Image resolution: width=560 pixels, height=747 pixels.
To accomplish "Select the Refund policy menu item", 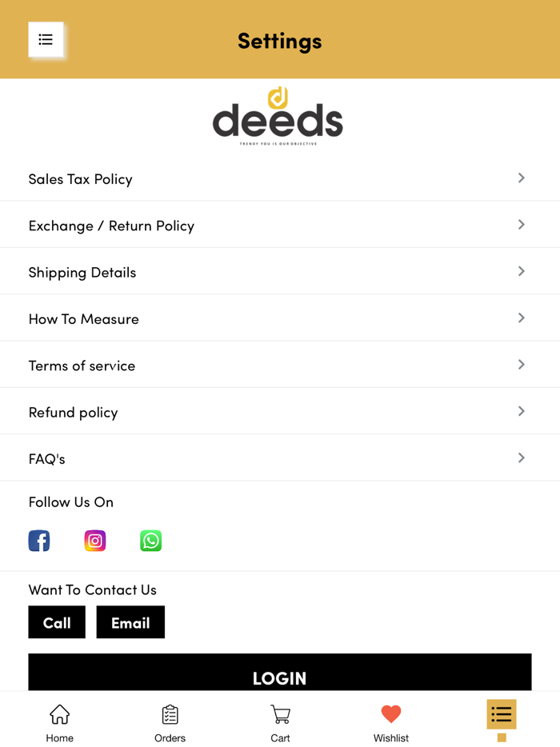I will coord(280,411).
